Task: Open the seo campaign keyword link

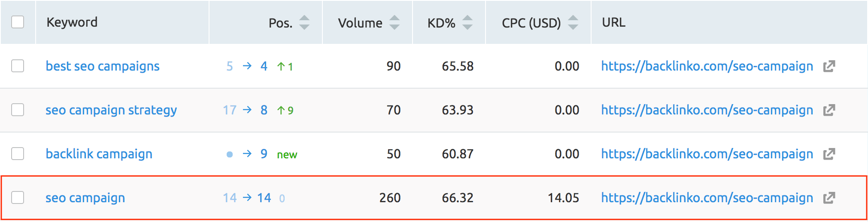Action: [85, 198]
